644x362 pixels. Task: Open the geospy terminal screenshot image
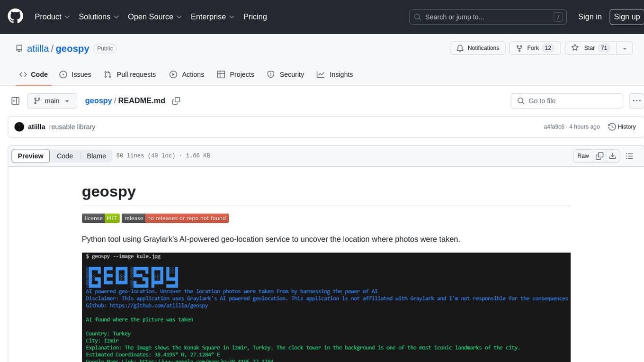(326, 307)
